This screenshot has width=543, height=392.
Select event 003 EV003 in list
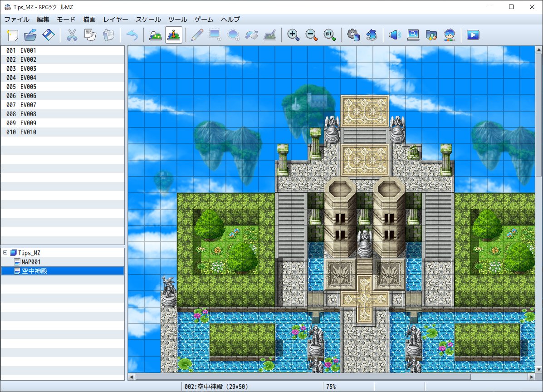click(x=62, y=68)
